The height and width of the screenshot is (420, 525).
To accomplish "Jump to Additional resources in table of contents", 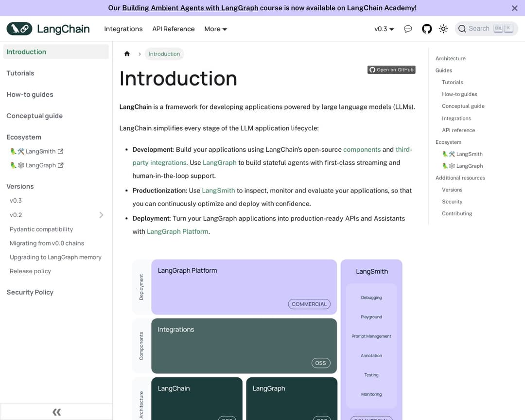I will 460,178.
